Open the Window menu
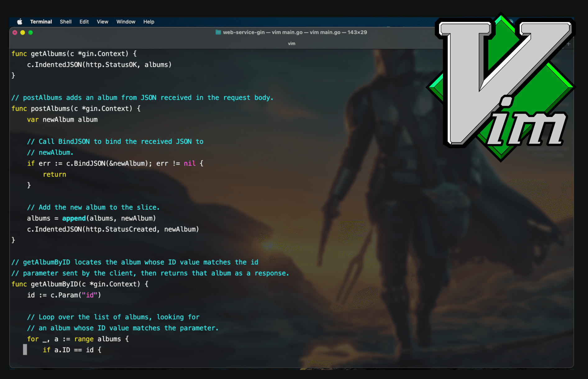 pyautogui.click(x=125, y=22)
